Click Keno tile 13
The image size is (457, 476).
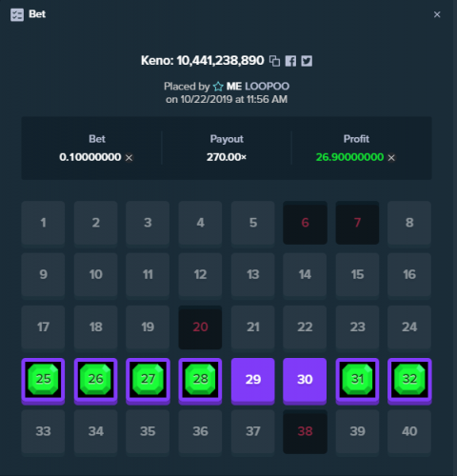pyautogui.click(x=253, y=275)
